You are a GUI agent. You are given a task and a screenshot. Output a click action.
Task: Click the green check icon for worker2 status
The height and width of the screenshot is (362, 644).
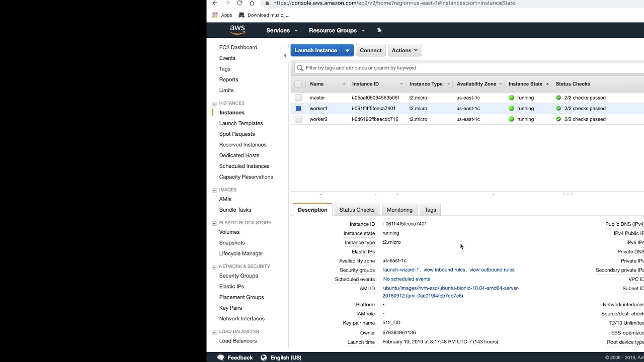558,119
